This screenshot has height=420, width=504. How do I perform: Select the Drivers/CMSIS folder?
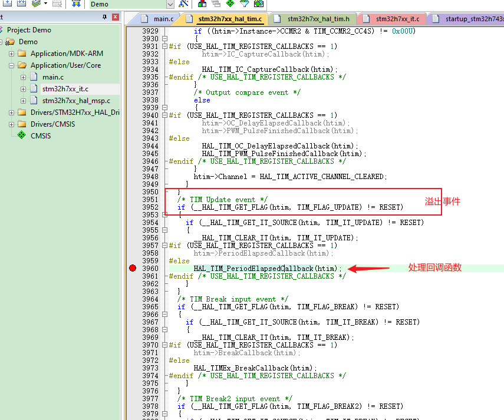point(52,124)
